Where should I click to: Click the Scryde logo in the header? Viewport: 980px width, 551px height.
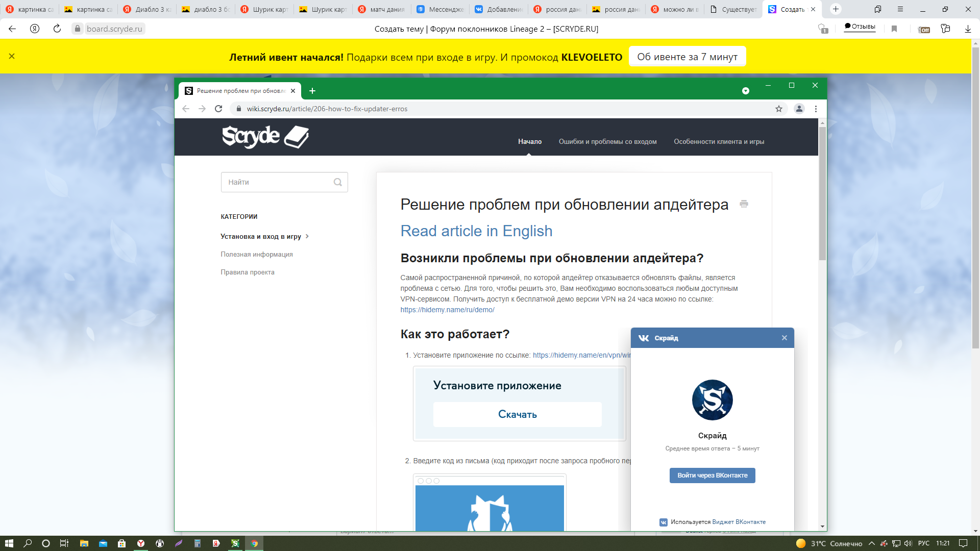pos(265,137)
